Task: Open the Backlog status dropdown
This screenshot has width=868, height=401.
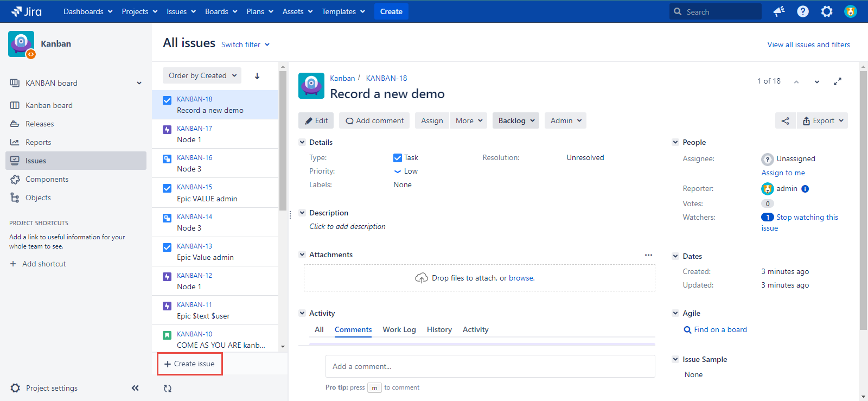Action: (x=516, y=120)
